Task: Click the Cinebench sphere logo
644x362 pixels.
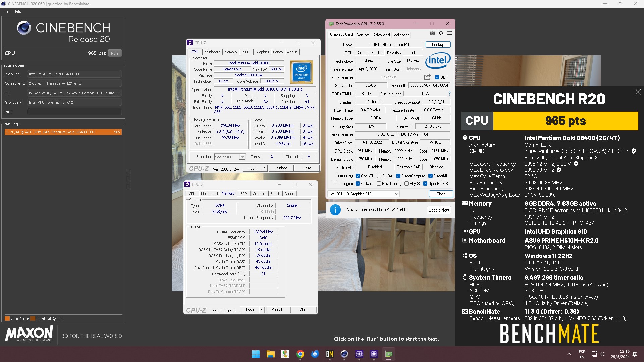Action: [x=24, y=28]
